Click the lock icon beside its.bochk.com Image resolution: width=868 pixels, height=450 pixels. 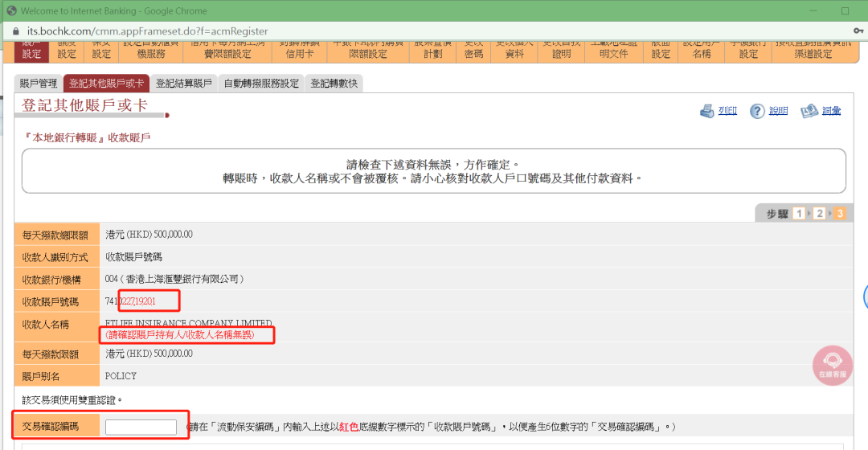click(15, 31)
